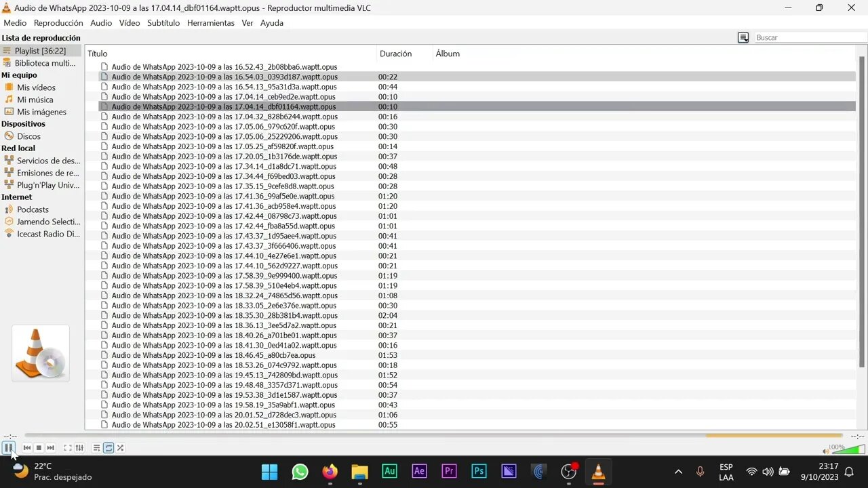Open the Medio menu
This screenshot has width=868, height=488.
(15, 23)
